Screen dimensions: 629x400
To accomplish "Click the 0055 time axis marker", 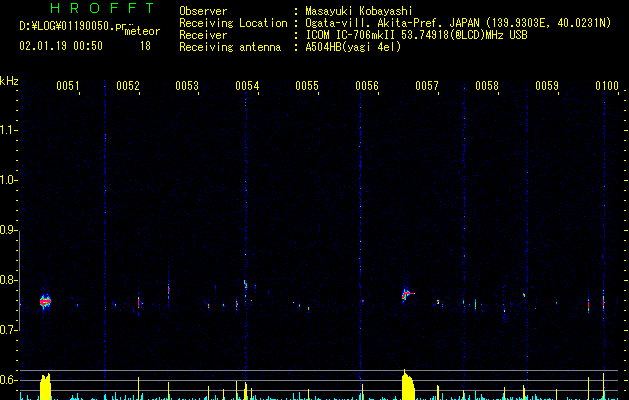I will click(307, 86).
